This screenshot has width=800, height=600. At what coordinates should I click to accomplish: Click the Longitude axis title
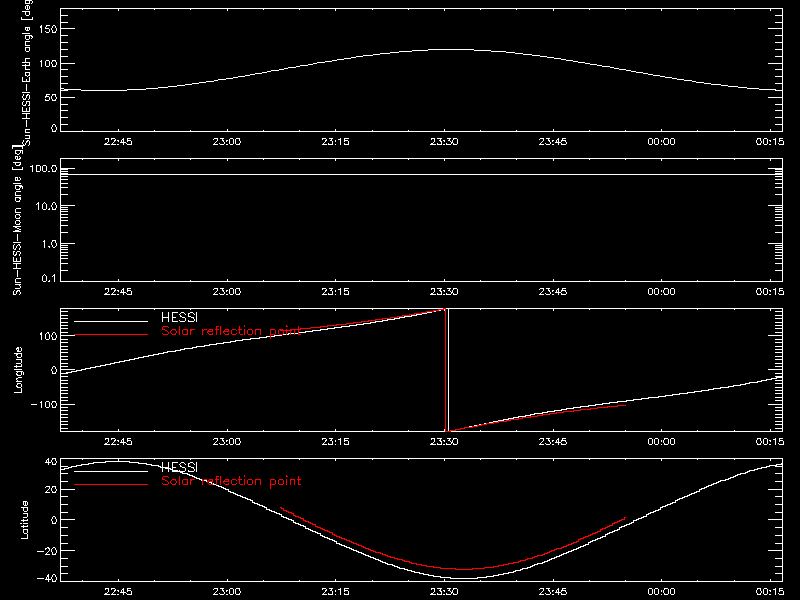click(18, 370)
